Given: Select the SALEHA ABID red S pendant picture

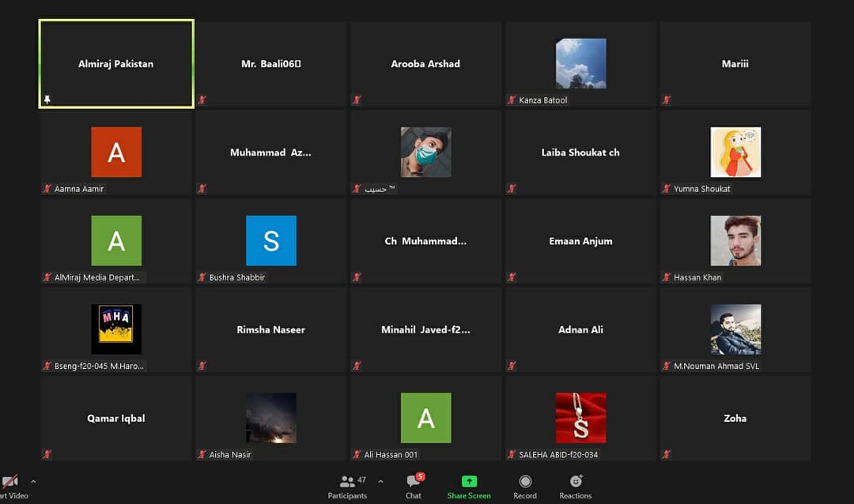Looking at the screenshot, I should (580, 418).
